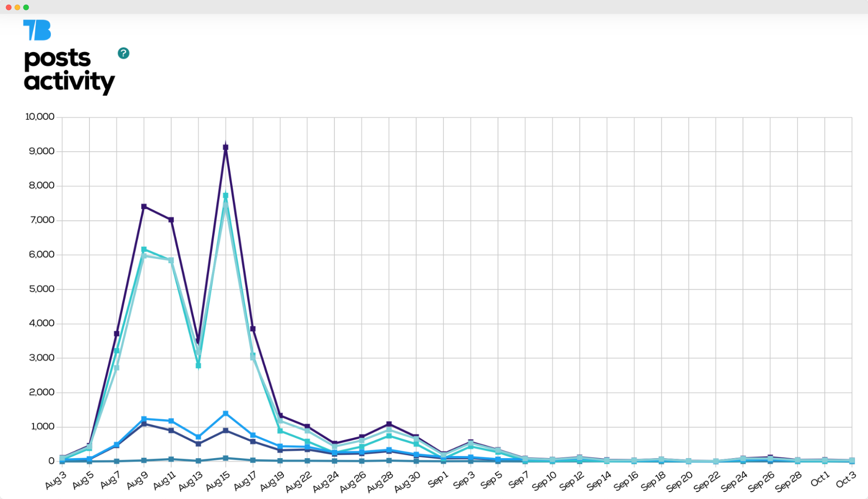Click the y-axis label 9,000
Screen dimensions: 868x499
click(42, 151)
